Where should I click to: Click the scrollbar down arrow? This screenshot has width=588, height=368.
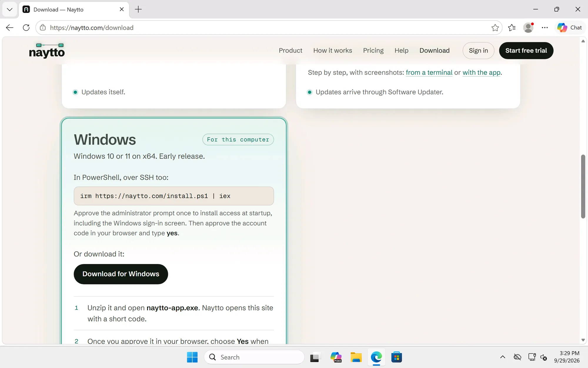coord(583,340)
